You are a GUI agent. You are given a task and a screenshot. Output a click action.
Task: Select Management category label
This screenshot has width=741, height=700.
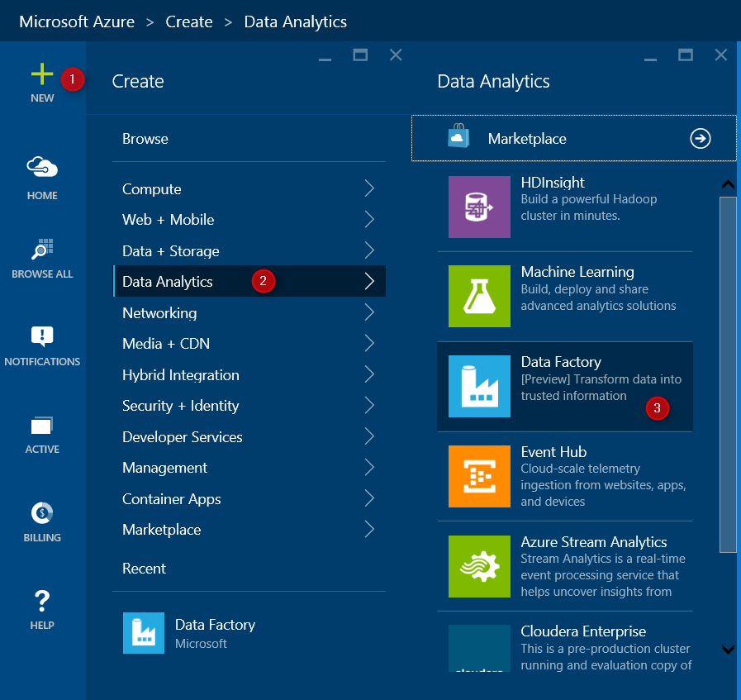tap(164, 468)
